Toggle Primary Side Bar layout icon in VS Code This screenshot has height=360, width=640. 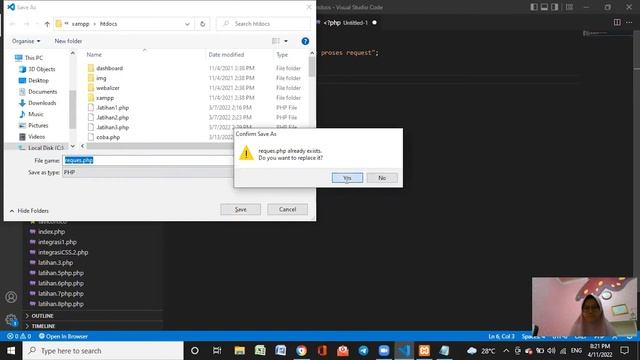coord(534,7)
